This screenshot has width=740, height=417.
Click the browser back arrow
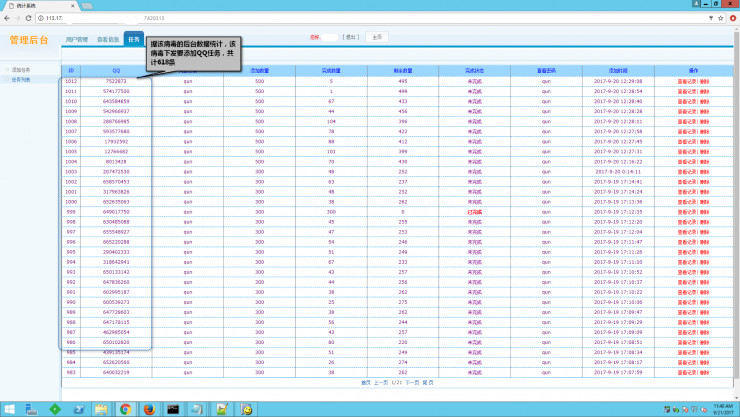tap(6, 18)
